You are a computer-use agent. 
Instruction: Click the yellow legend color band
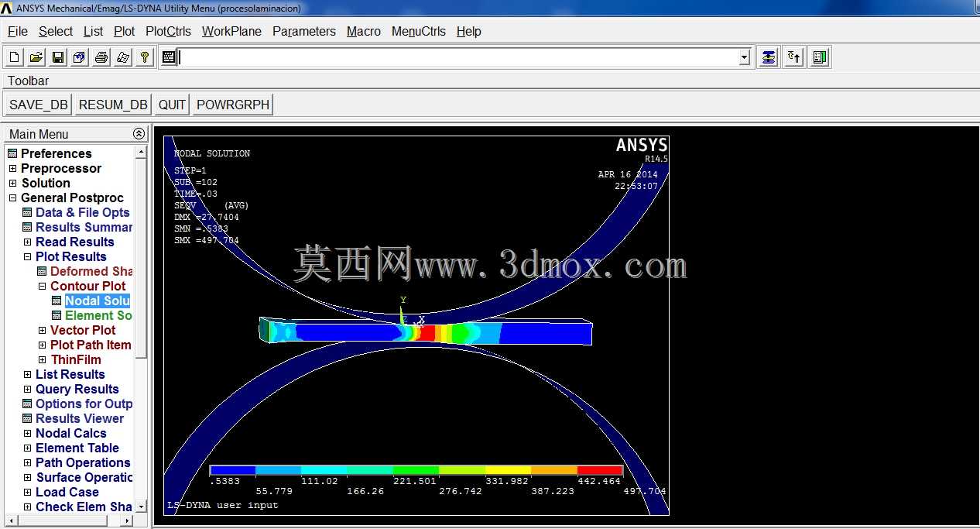(508, 470)
